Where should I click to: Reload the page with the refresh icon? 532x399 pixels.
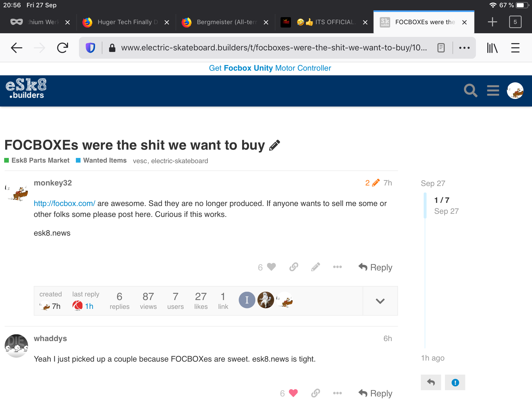[63, 48]
